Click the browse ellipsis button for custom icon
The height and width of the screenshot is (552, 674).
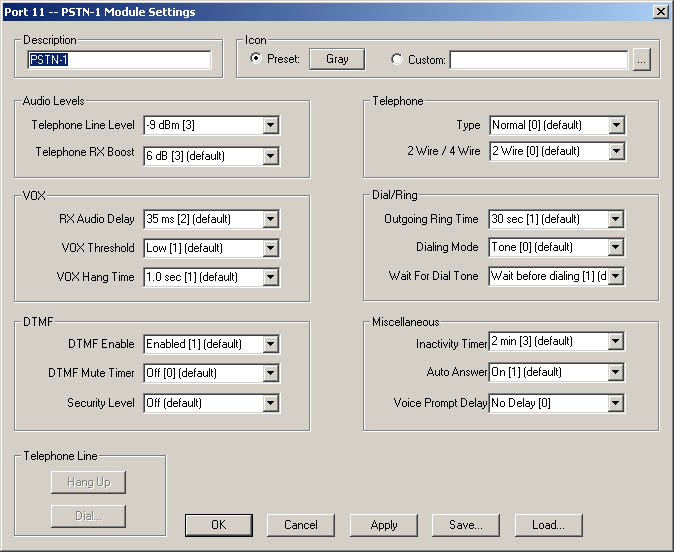[x=641, y=60]
